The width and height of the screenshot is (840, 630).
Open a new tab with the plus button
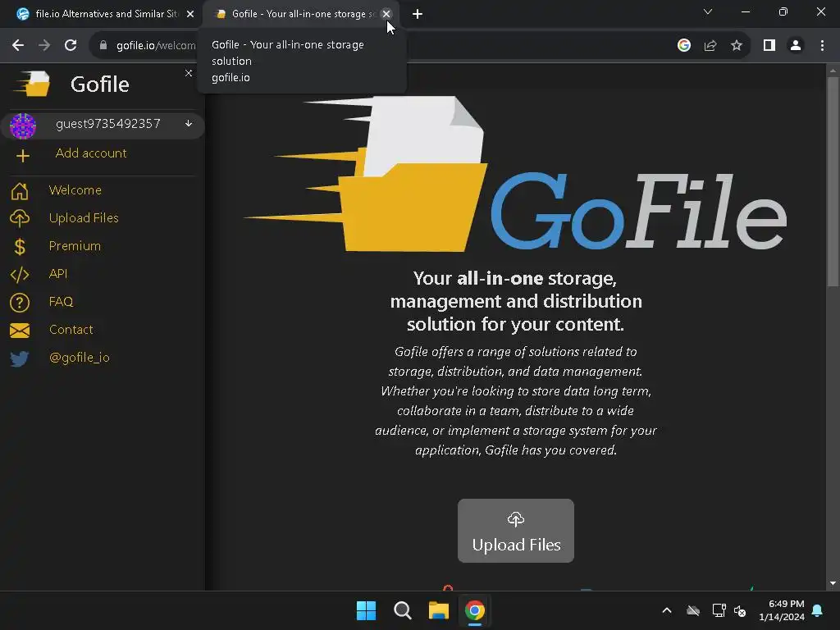[x=418, y=14]
